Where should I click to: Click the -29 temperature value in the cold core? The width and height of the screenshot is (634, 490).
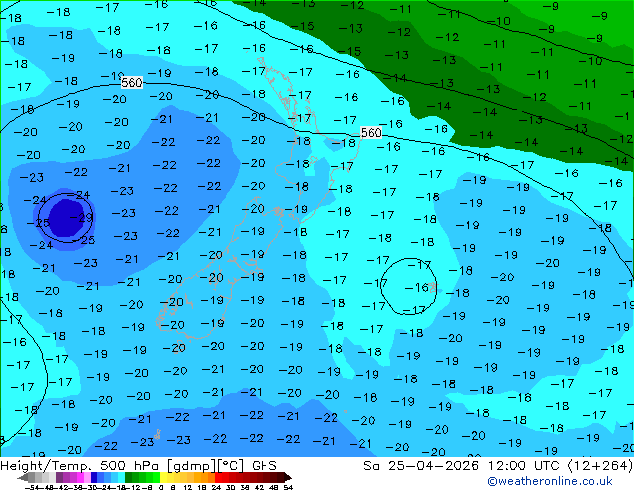point(81,218)
